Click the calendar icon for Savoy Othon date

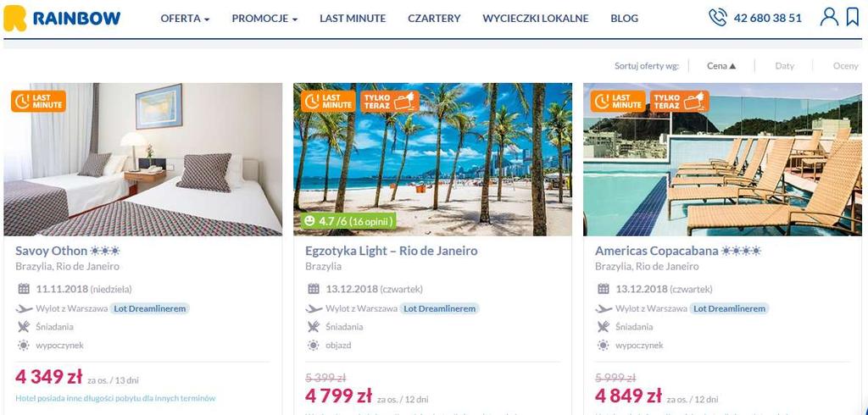(x=23, y=289)
